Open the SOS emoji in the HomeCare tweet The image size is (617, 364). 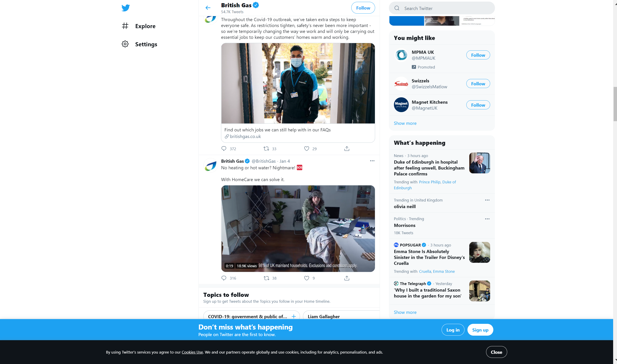pos(300,167)
